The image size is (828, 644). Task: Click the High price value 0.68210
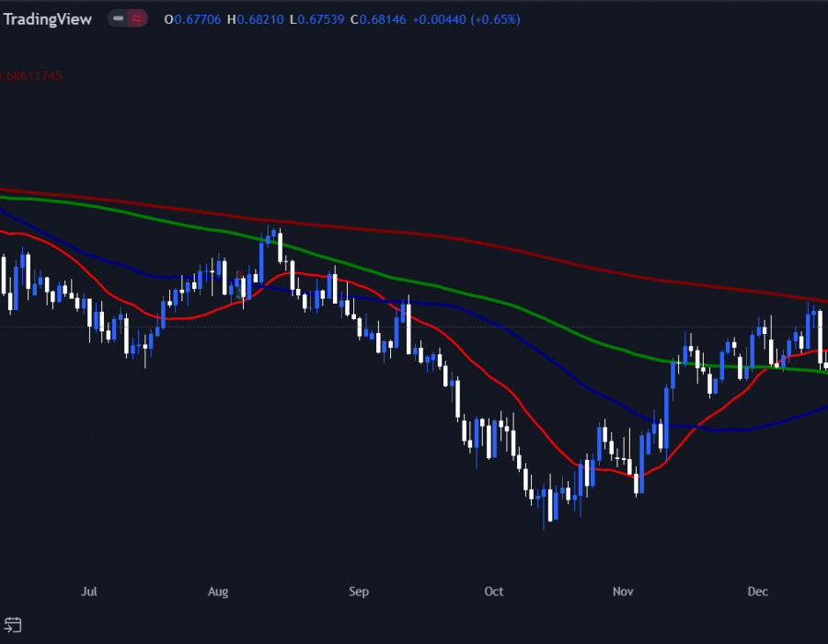coord(259,19)
